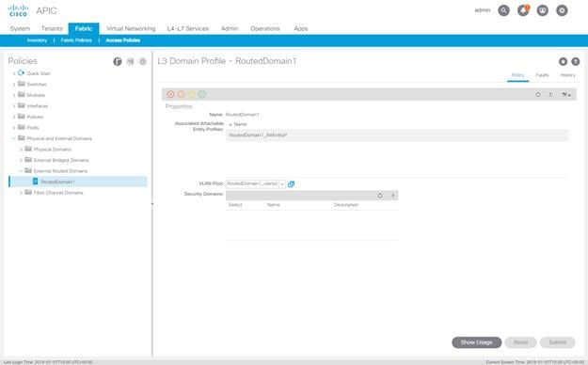The height and width of the screenshot is (365, 588).
Task: Click the green warning fault icon
Action: tap(202, 94)
